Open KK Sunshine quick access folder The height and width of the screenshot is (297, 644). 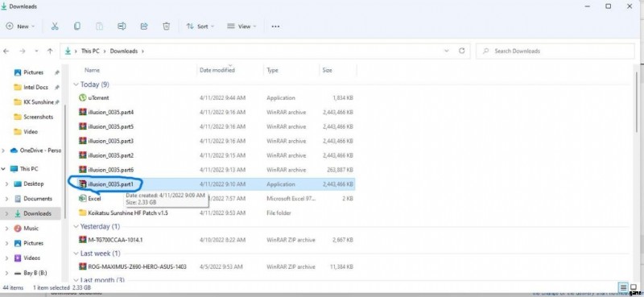pyautogui.click(x=38, y=102)
